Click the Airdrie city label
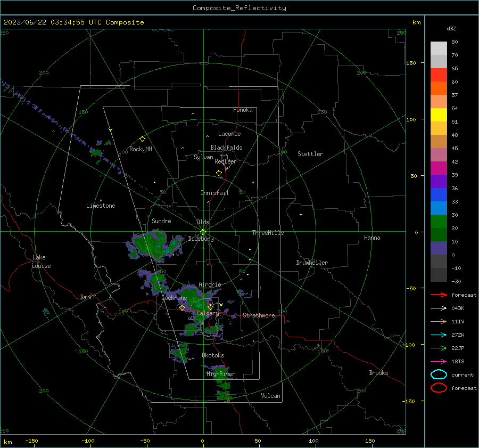 point(210,284)
